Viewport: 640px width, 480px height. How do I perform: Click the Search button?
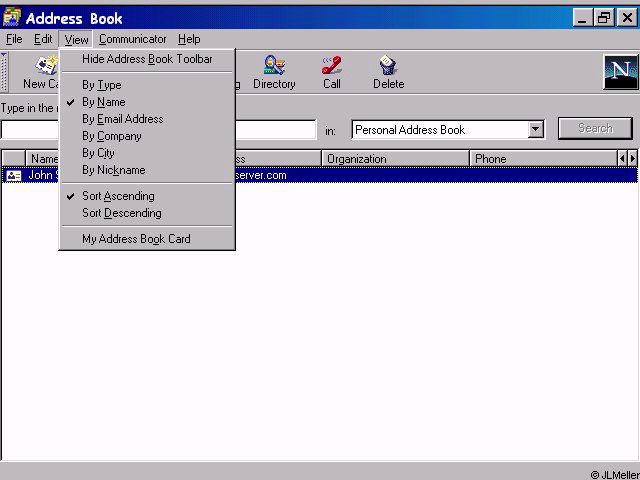click(x=595, y=129)
